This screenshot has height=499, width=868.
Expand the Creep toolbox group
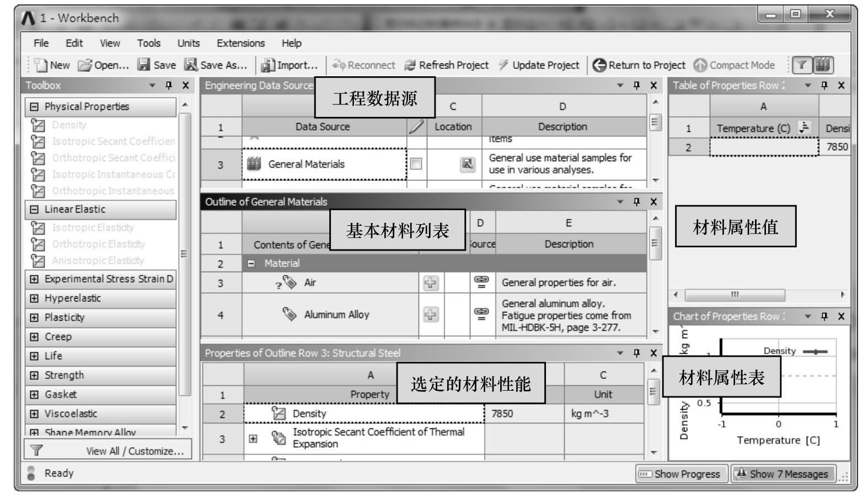(34, 337)
